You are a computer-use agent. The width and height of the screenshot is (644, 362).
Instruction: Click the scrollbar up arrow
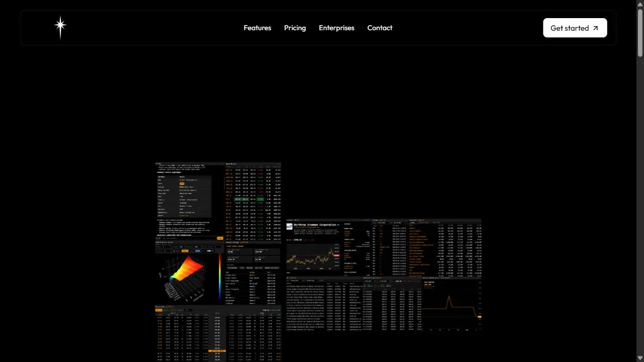point(640,4)
